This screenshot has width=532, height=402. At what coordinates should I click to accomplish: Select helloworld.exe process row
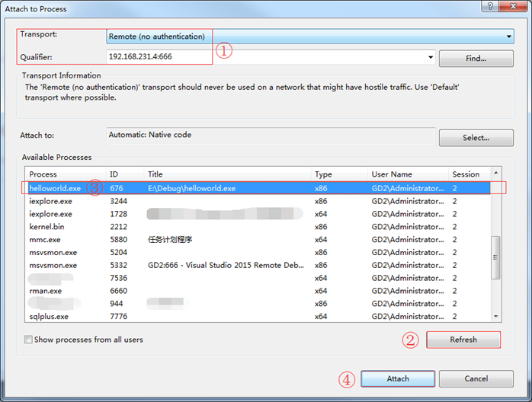tap(258, 188)
